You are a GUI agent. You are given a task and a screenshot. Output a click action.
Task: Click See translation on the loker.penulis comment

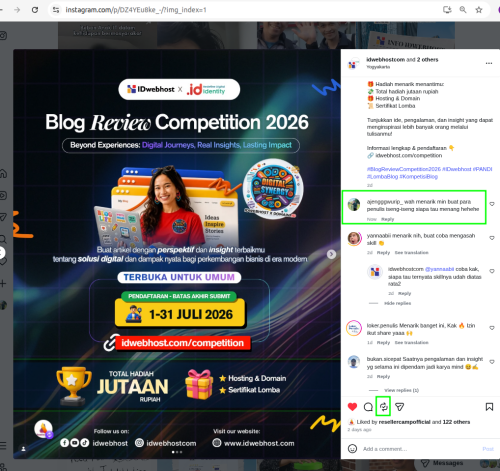point(412,343)
